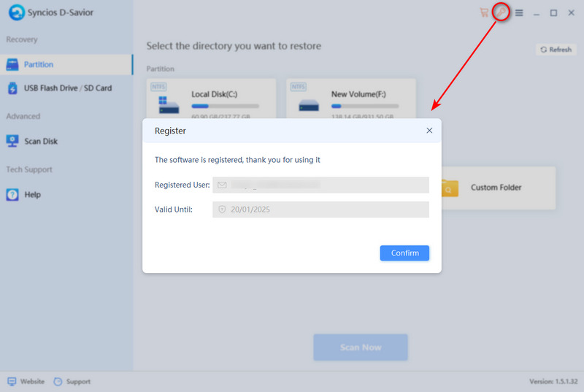
Task: Start scanning with Scan Now
Action: 361,347
